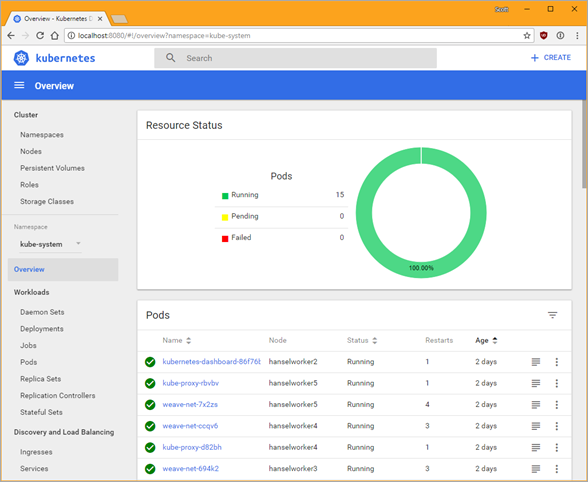Open Persistent Volumes in sidebar

click(52, 168)
